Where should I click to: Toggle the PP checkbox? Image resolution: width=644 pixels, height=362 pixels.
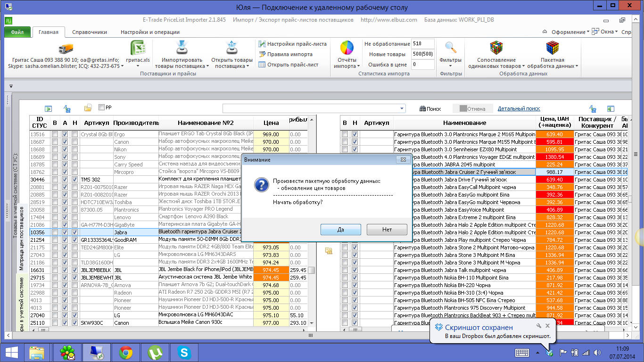[101, 107]
